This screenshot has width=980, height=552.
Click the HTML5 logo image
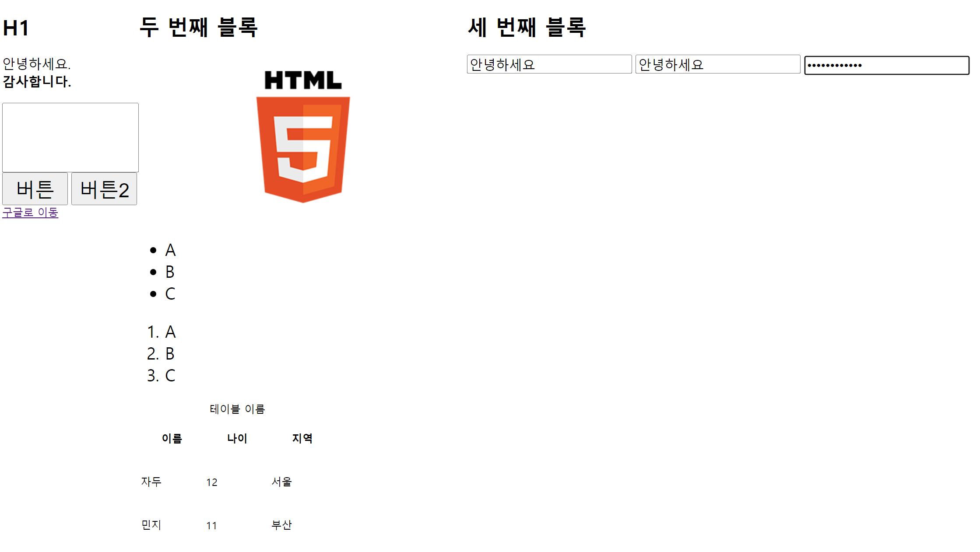(x=303, y=136)
